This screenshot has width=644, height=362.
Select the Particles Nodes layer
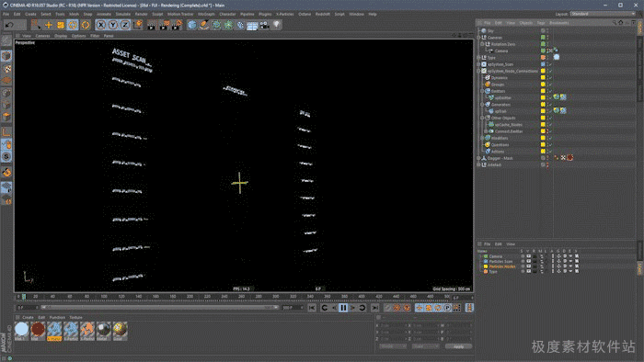[x=502, y=266]
